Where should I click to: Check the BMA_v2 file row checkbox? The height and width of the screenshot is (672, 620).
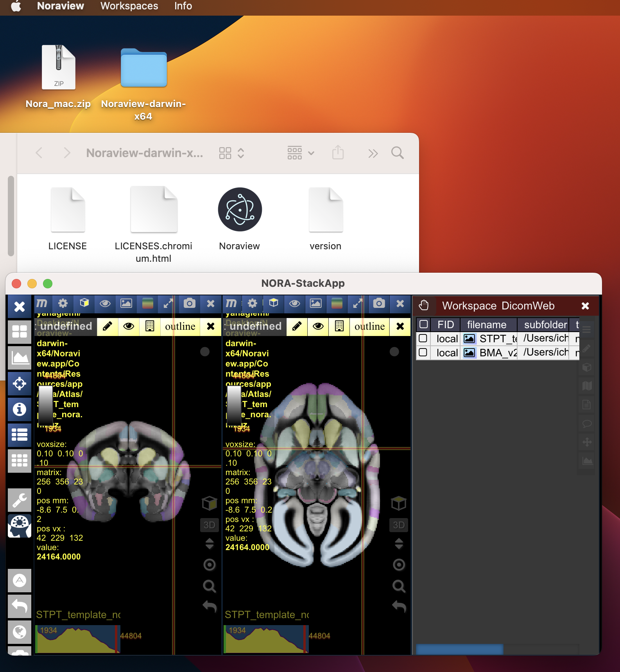tap(423, 352)
